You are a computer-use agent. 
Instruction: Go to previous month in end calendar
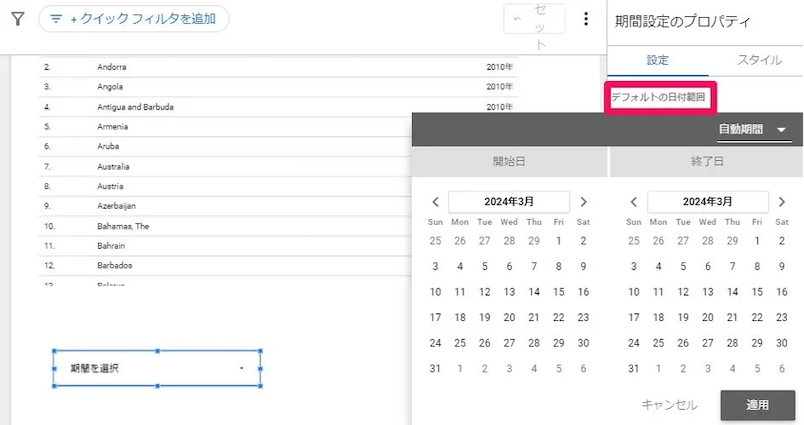634,202
